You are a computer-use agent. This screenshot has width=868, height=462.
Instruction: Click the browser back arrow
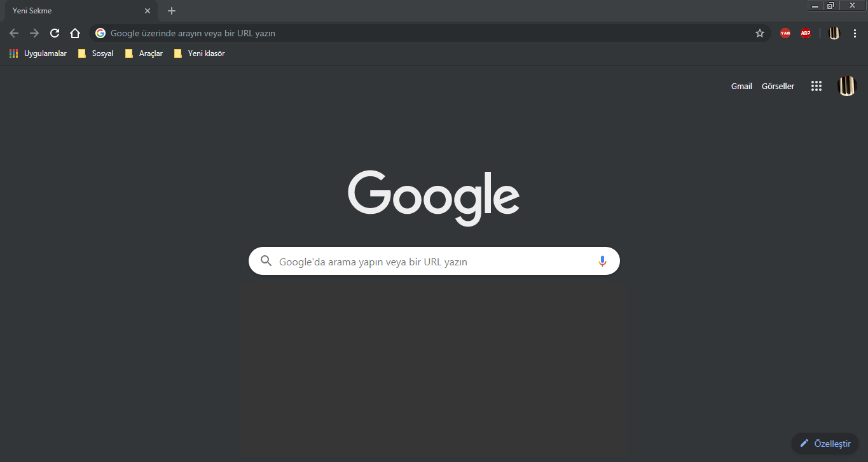point(14,33)
